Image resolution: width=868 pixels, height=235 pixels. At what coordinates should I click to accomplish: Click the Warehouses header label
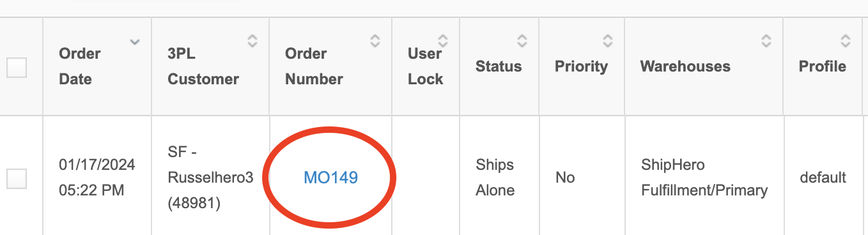pos(685,66)
